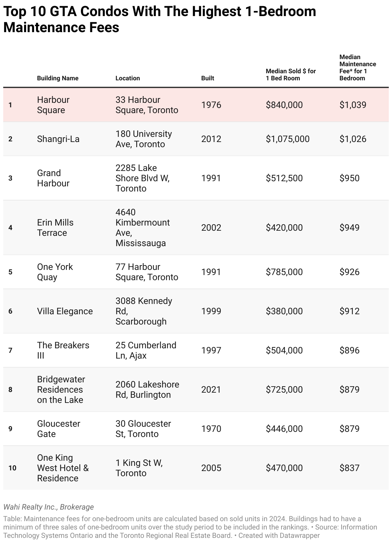The height and width of the screenshot is (543, 392).
Task: Click the Median Maintenance Fee column header
Action: (x=357, y=67)
